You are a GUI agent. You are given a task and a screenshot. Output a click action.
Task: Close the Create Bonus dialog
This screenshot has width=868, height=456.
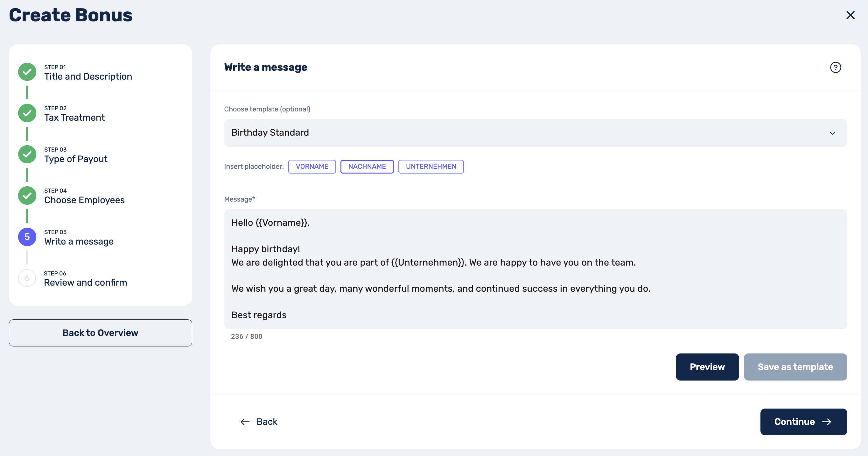click(850, 15)
